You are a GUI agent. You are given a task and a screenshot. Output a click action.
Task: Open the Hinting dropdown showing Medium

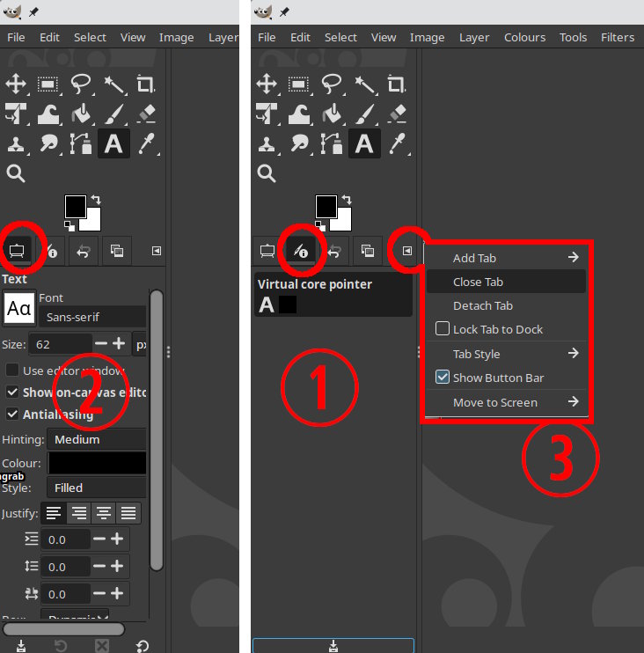point(97,439)
